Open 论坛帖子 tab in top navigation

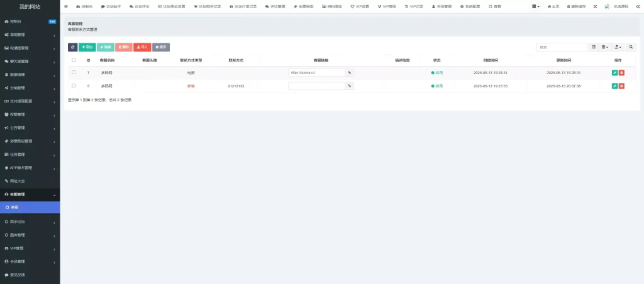click(x=111, y=6)
